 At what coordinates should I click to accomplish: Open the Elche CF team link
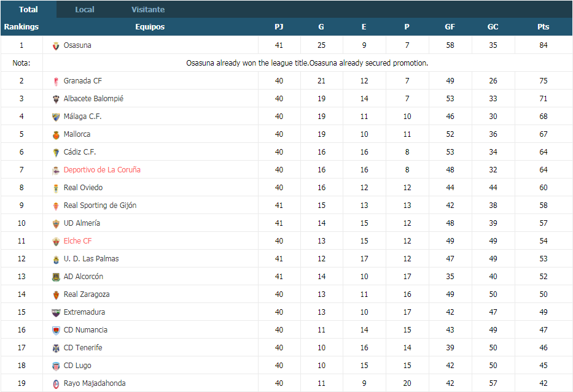coord(77,241)
